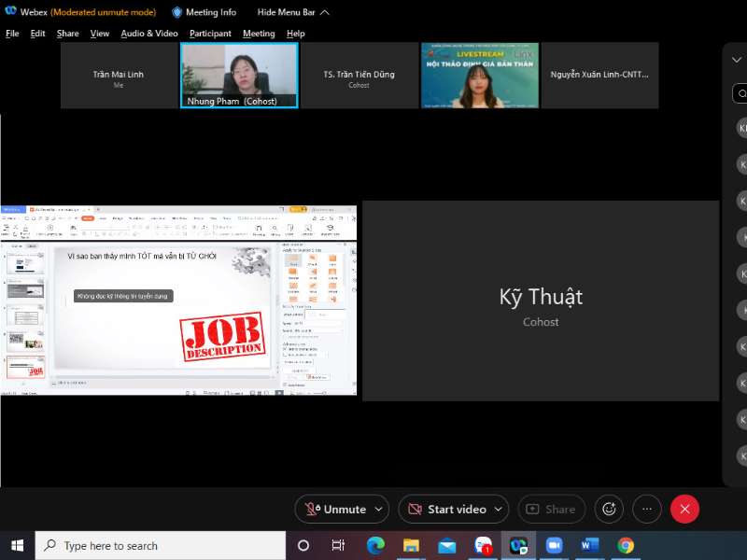Collapse the menu bar with Hide Menu Bar

(286, 12)
